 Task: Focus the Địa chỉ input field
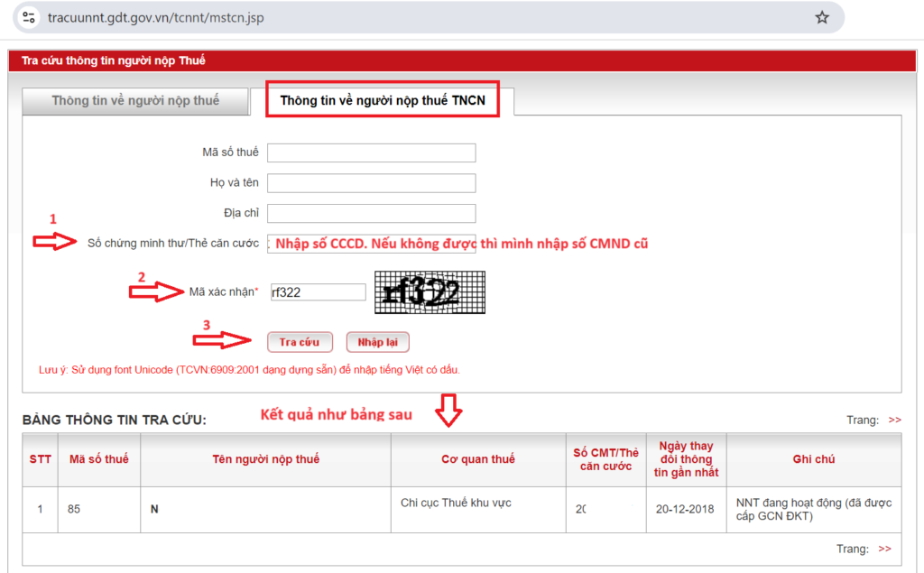pos(371,213)
